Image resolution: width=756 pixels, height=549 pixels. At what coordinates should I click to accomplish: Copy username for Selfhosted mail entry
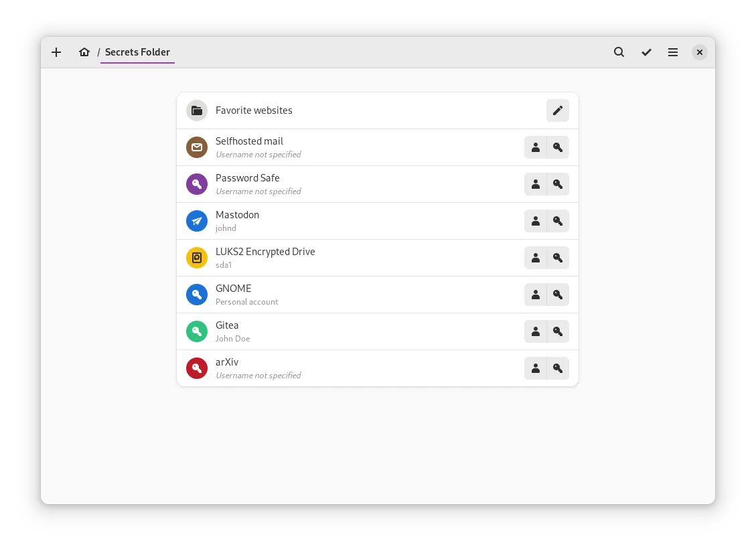[535, 147]
